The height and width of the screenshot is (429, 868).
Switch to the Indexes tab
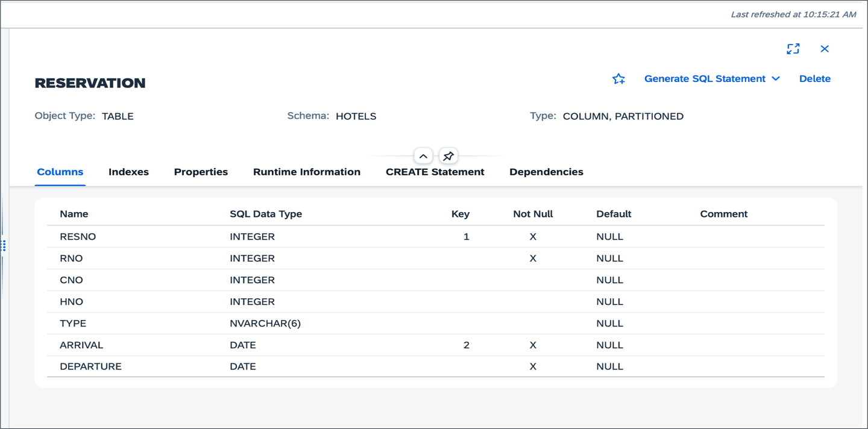128,172
